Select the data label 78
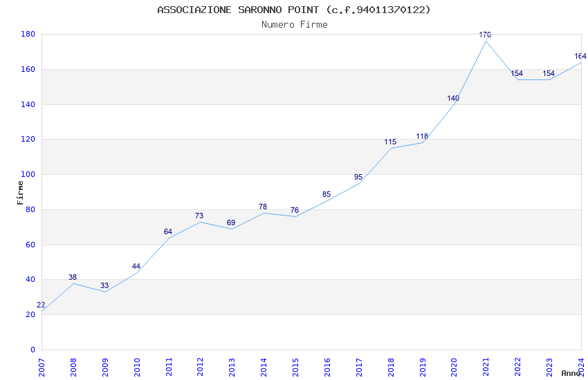The height and width of the screenshot is (380, 588). click(263, 207)
